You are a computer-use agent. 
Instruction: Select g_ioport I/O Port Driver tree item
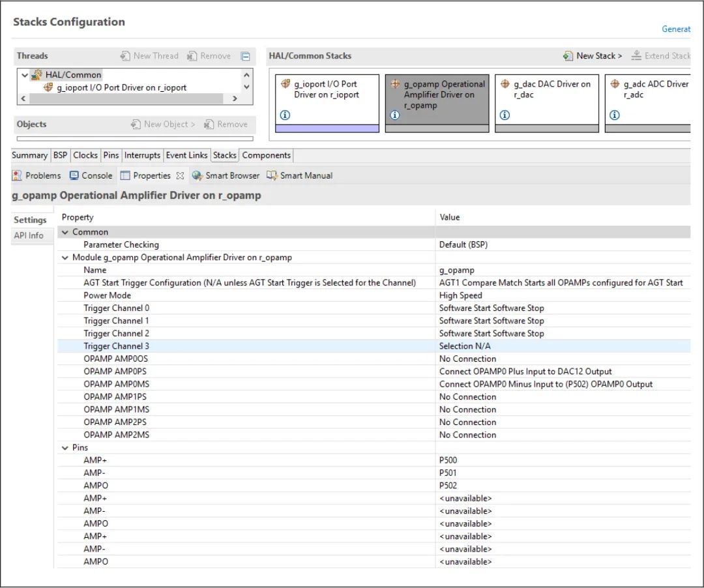click(121, 87)
